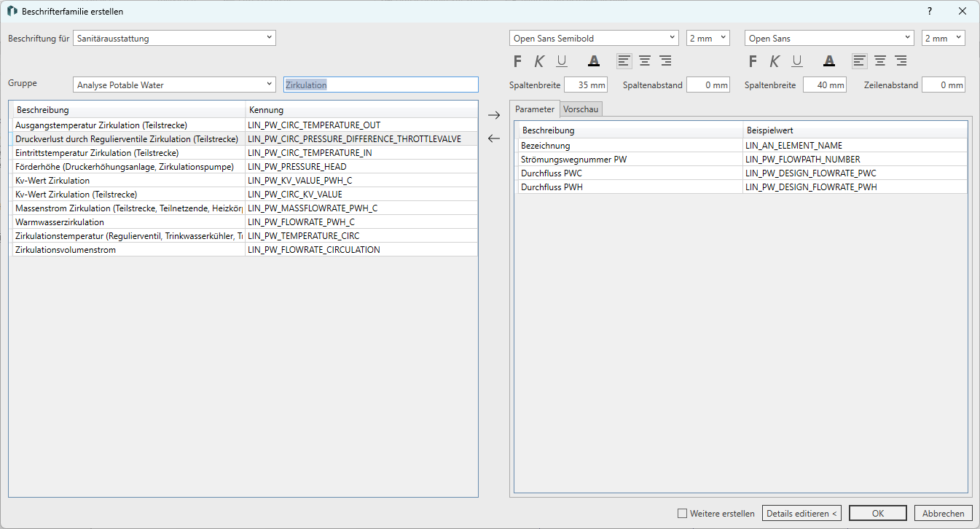
Task: Center-align text in the Open Sans Semibold column
Action: pos(645,61)
